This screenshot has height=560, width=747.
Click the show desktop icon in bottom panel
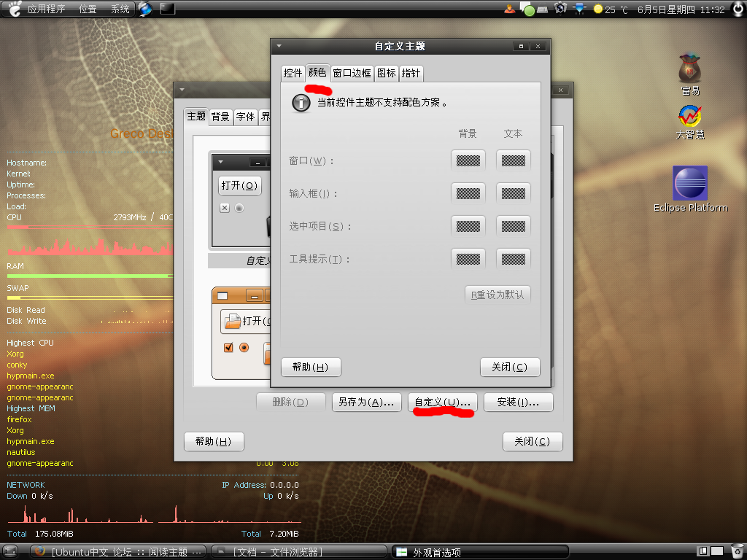[10, 551]
